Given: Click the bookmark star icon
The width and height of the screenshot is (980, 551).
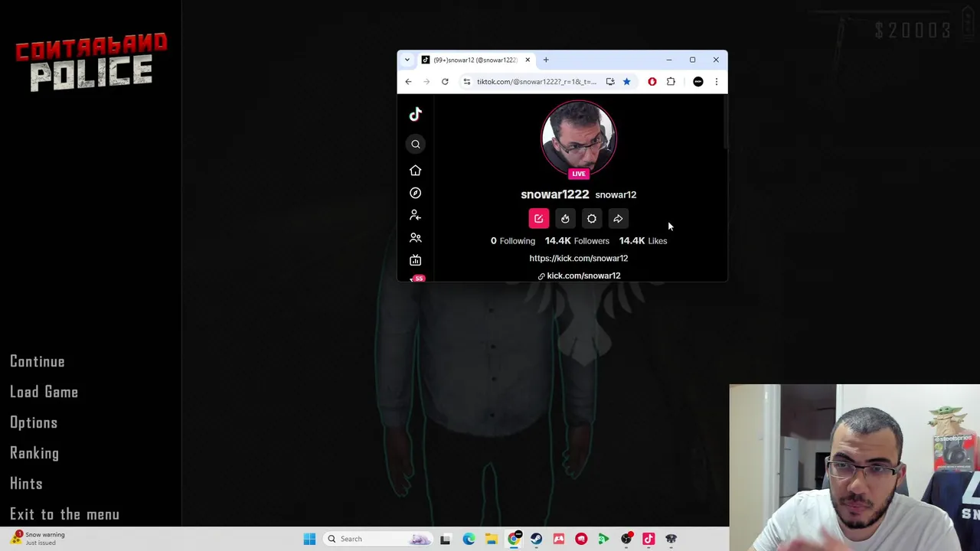Looking at the screenshot, I should 626,81.
